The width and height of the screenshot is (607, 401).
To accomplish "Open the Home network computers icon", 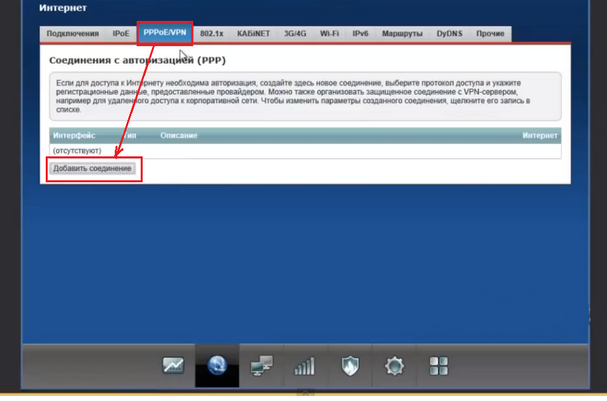I will pos(262,365).
